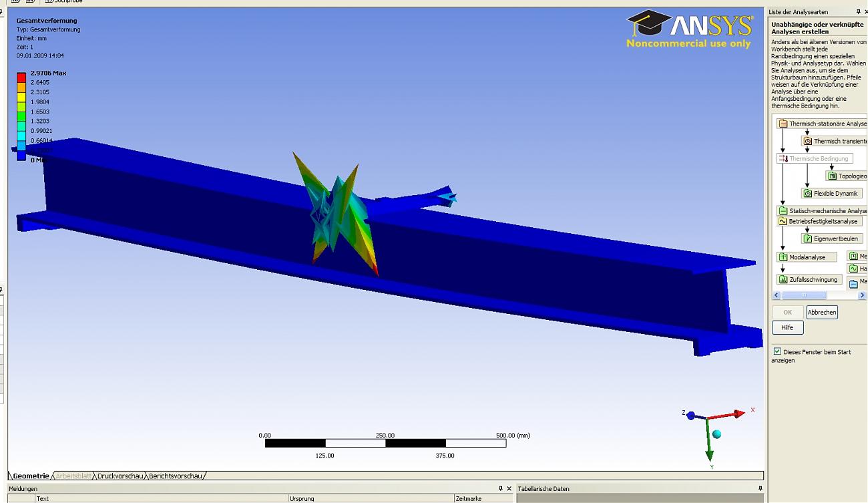
Task: Click the blue Z axis ball of the triad
Action: click(x=691, y=415)
